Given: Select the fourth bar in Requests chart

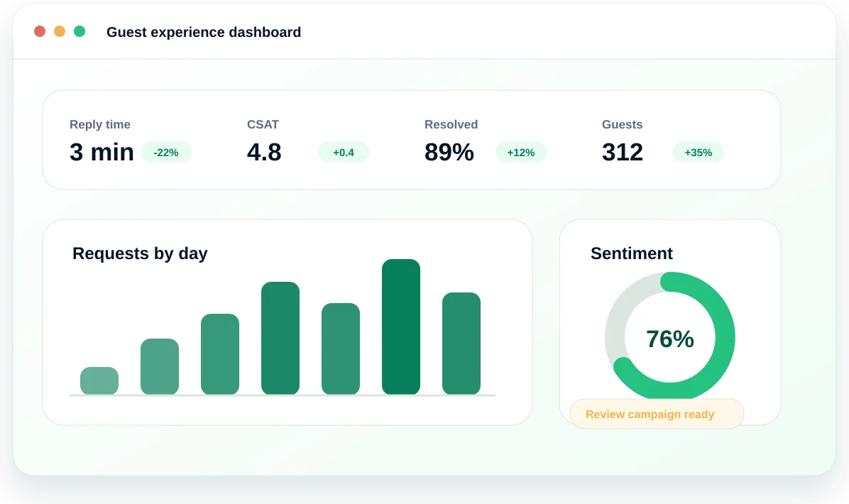Looking at the screenshot, I should pos(280,338).
